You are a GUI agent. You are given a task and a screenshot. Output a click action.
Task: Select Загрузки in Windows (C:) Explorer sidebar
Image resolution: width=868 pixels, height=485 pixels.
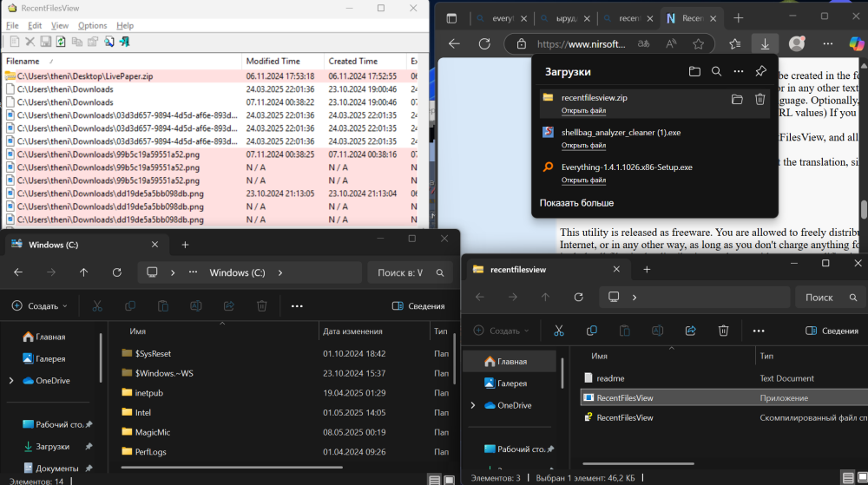pos(53,447)
